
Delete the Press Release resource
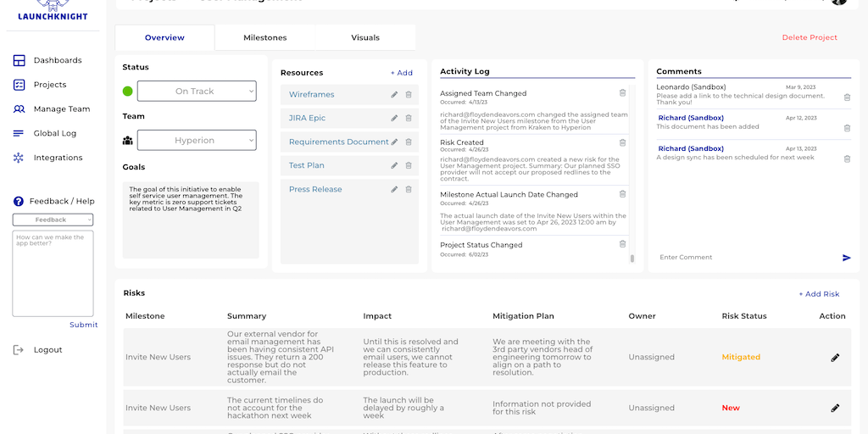click(409, 190)
